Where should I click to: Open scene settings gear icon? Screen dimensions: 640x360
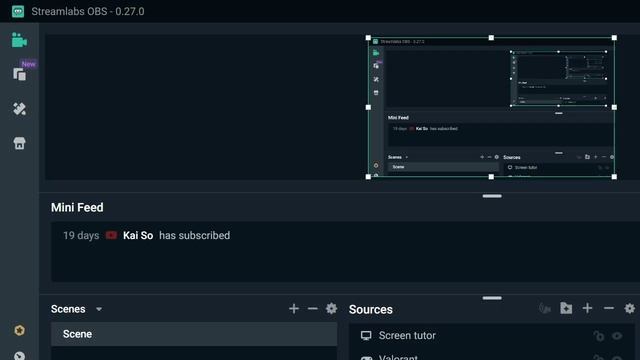point(331,308)
